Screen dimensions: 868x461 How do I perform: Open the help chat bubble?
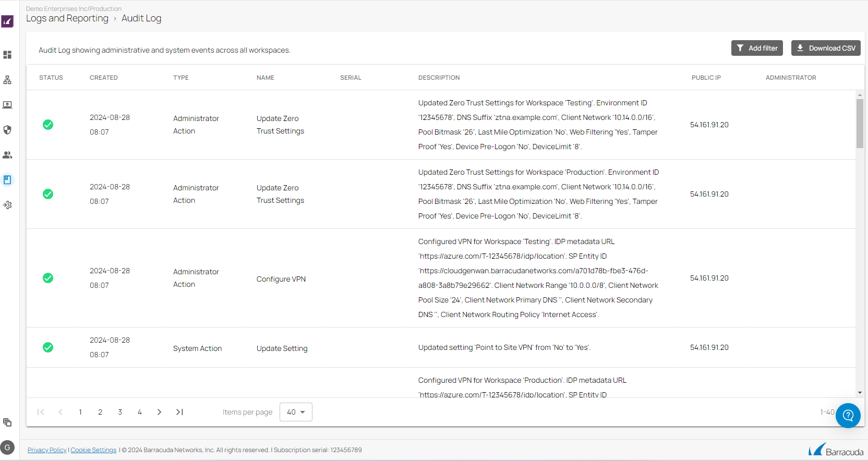point(848,416)
